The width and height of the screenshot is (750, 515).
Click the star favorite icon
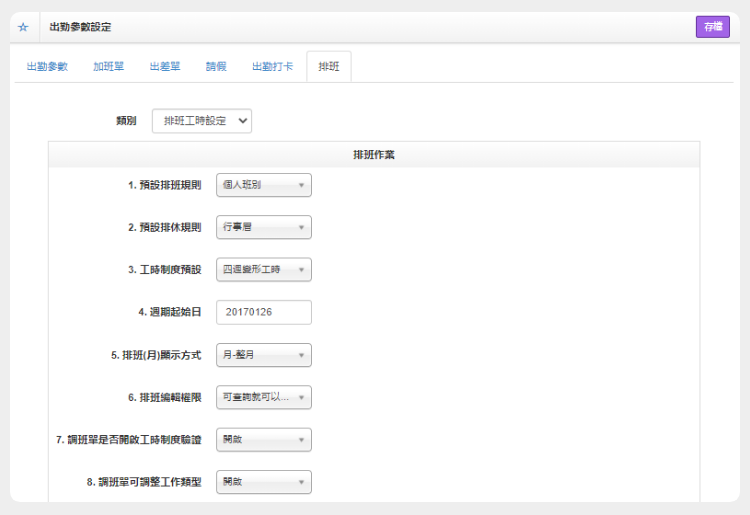23,27
